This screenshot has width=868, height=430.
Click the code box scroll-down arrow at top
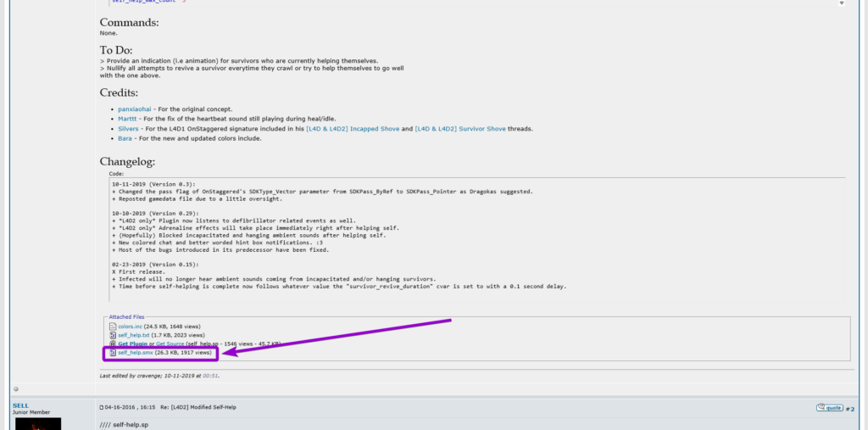[842, 3]
